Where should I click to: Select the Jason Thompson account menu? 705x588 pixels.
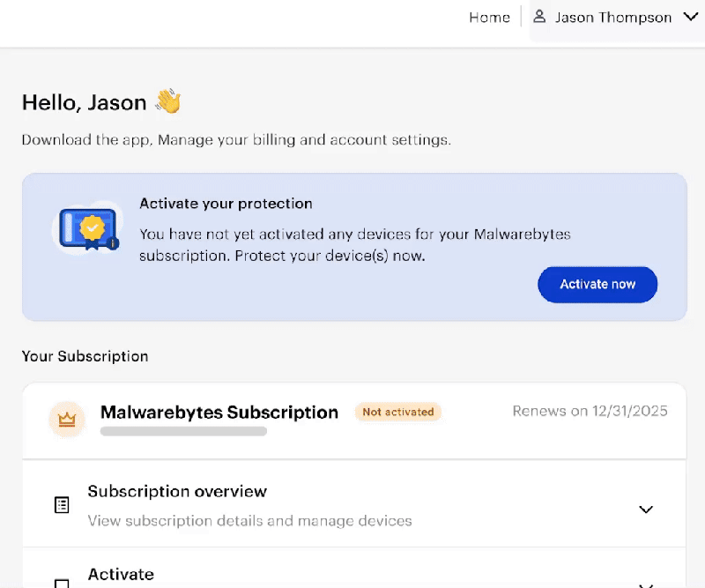[x=612, y=17]
